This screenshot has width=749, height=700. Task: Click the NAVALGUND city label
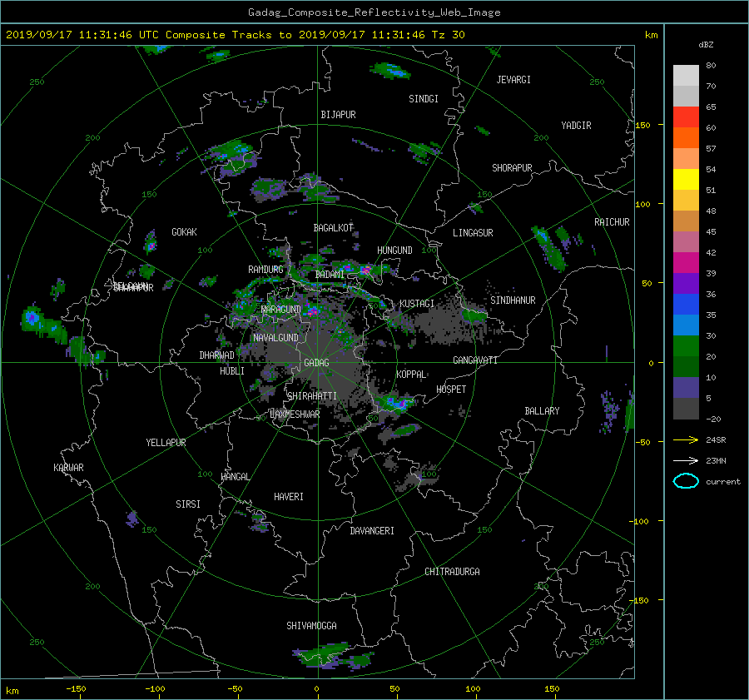coord(275,338)
